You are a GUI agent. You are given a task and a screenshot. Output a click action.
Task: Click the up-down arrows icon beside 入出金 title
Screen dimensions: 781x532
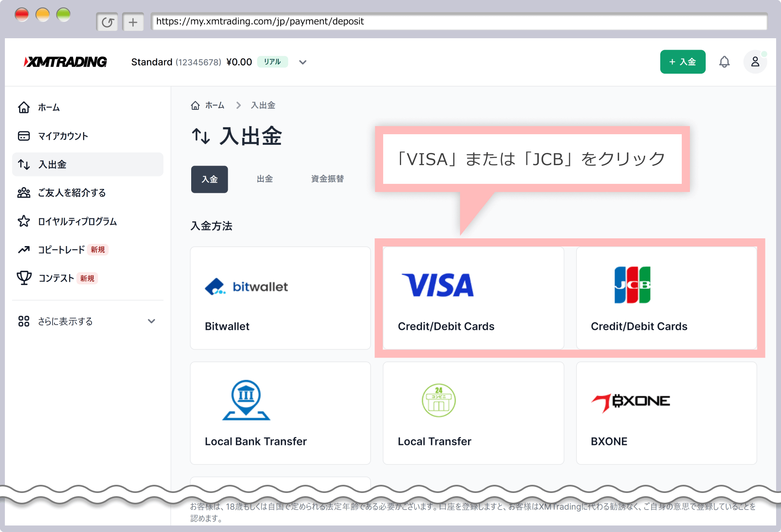click(x=201, y=136)
